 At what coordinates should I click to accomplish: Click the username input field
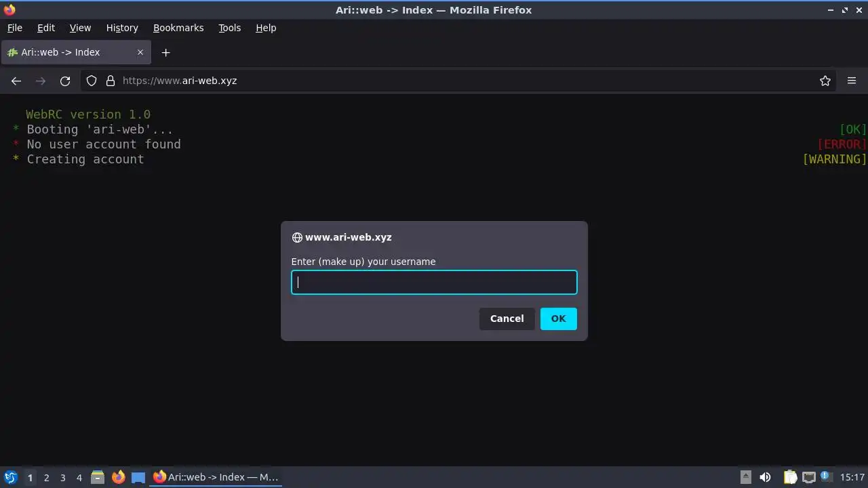tap(434, 283)
